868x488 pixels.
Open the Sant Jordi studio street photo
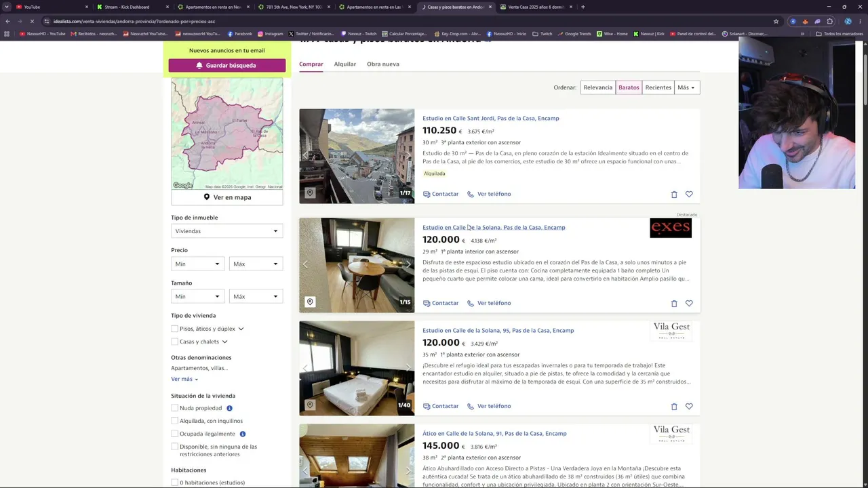357,157
